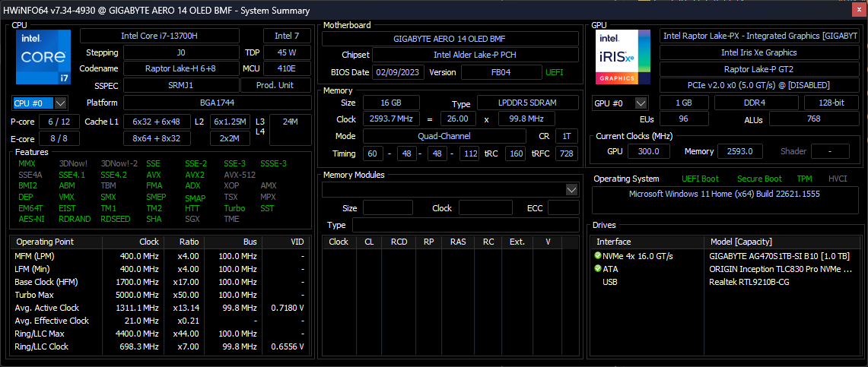Click the SSE4.2 feature label
Image resolution: width=868 pixels, height=367 pixels.
pos(113,175)
